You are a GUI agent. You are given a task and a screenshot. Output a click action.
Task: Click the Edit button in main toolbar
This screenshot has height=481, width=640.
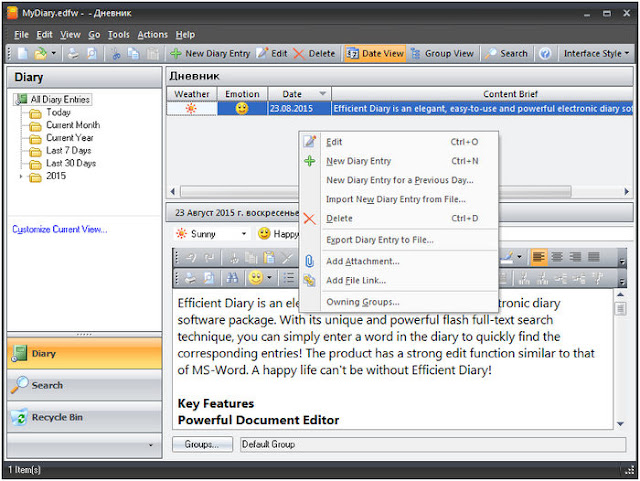click(272, 53)
